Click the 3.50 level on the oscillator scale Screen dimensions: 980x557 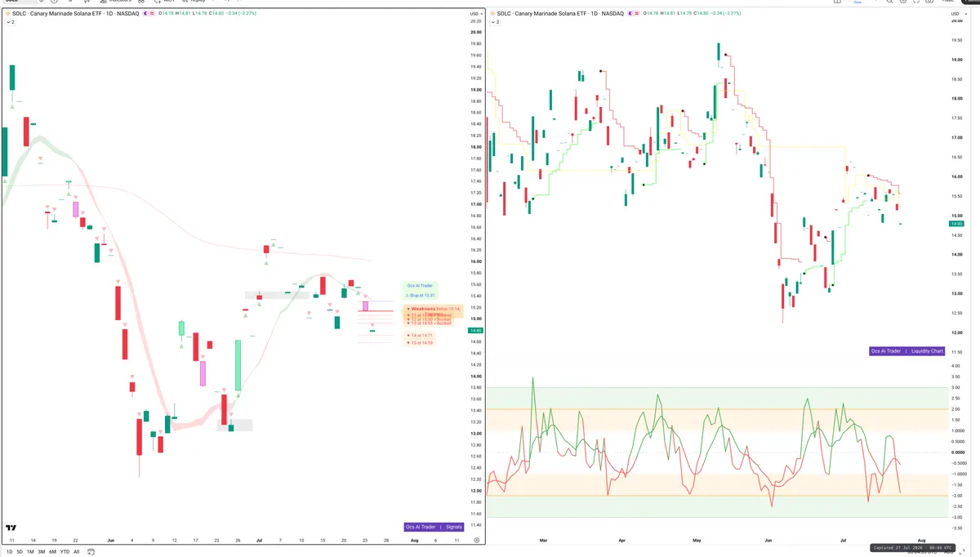pos(957,378)
